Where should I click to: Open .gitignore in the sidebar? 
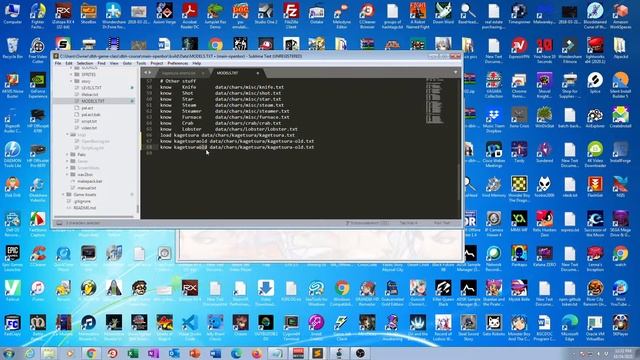82,201
